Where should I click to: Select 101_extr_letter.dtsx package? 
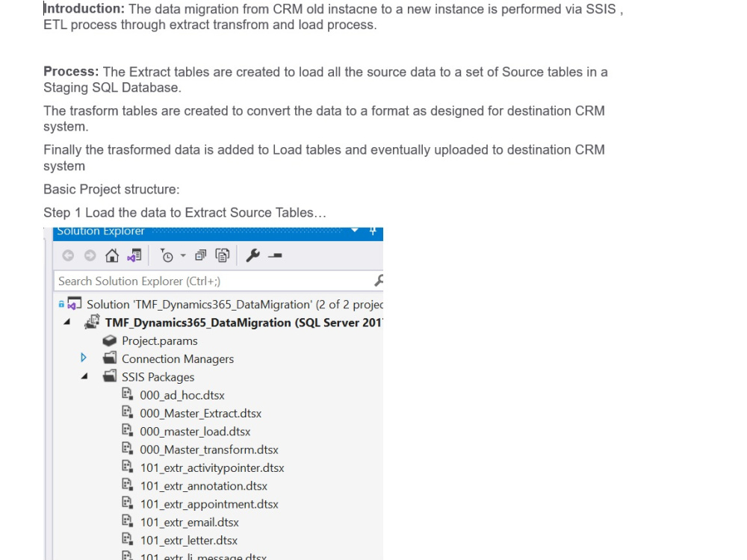(x=189, y=541)
